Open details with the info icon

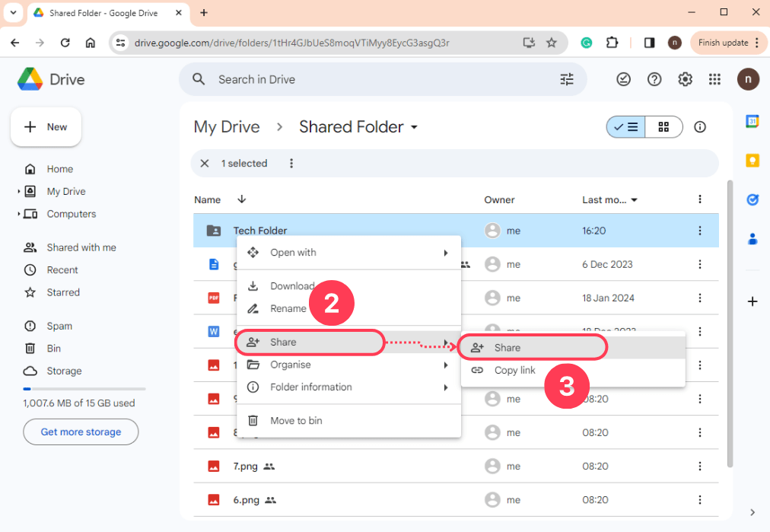[699, 127]
